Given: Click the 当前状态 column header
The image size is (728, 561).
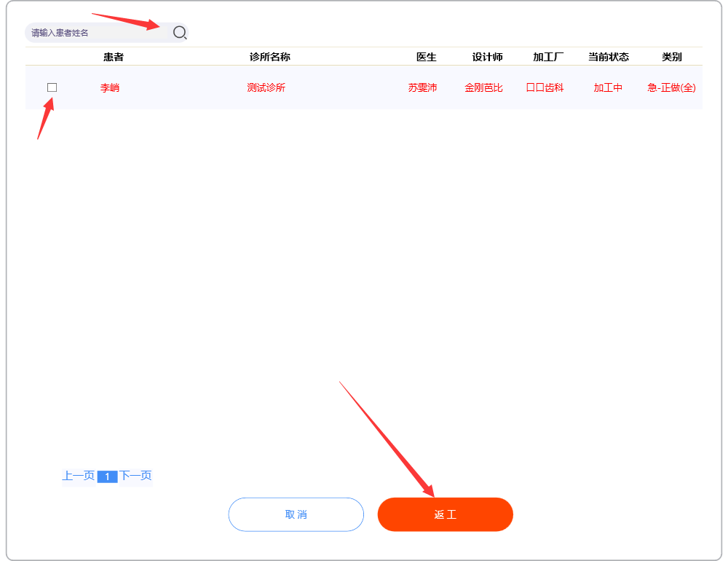Looking at the screenshot, I should (x=609, y=57).
